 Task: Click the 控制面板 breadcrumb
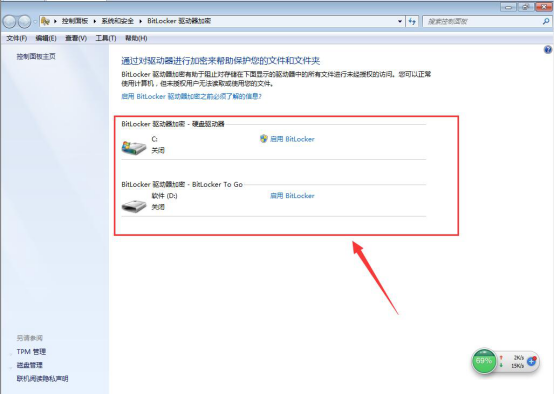pyautogui.click(x=75, y=21)
